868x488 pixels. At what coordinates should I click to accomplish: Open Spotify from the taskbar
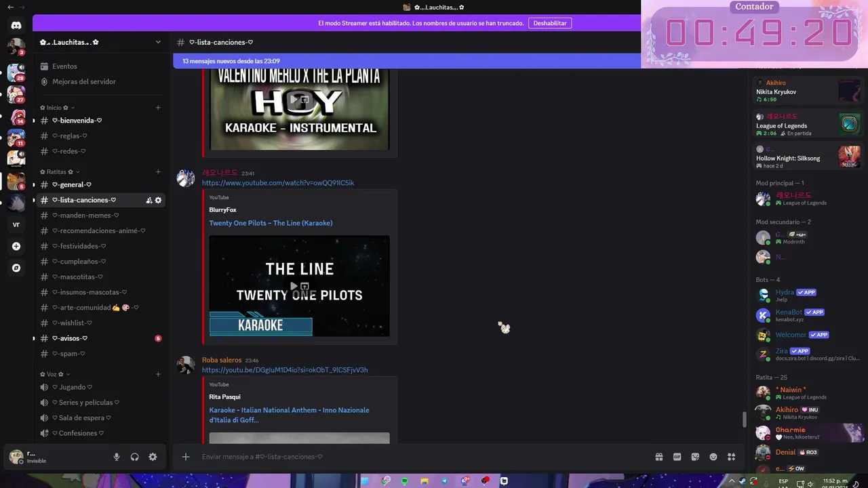click(405, 481)
